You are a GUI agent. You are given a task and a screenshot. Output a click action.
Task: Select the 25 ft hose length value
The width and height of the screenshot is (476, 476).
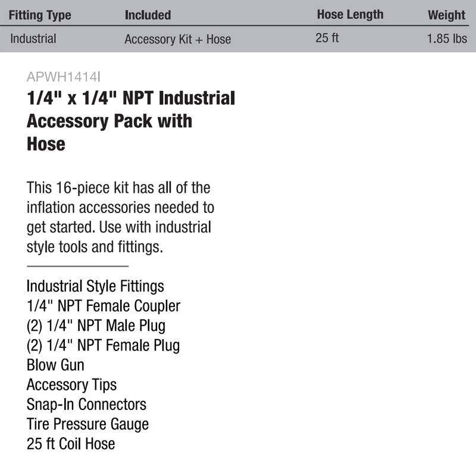point(327,38)
